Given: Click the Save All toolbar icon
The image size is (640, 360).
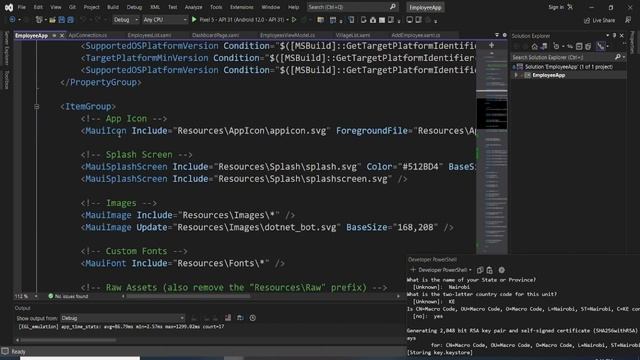Looking at the screenshot, I should point(70,20).
